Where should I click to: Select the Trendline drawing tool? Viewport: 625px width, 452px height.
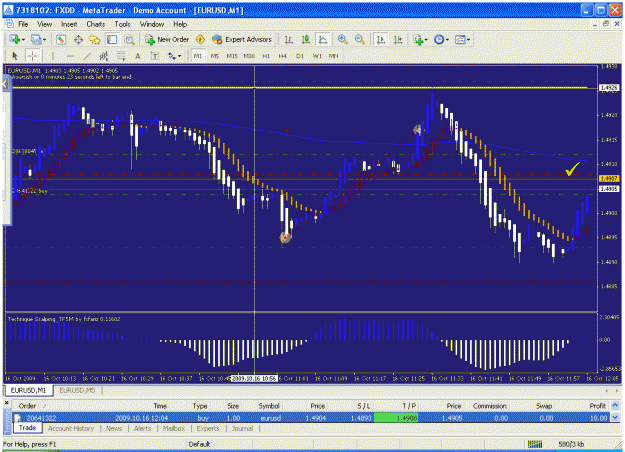[87, 56]
